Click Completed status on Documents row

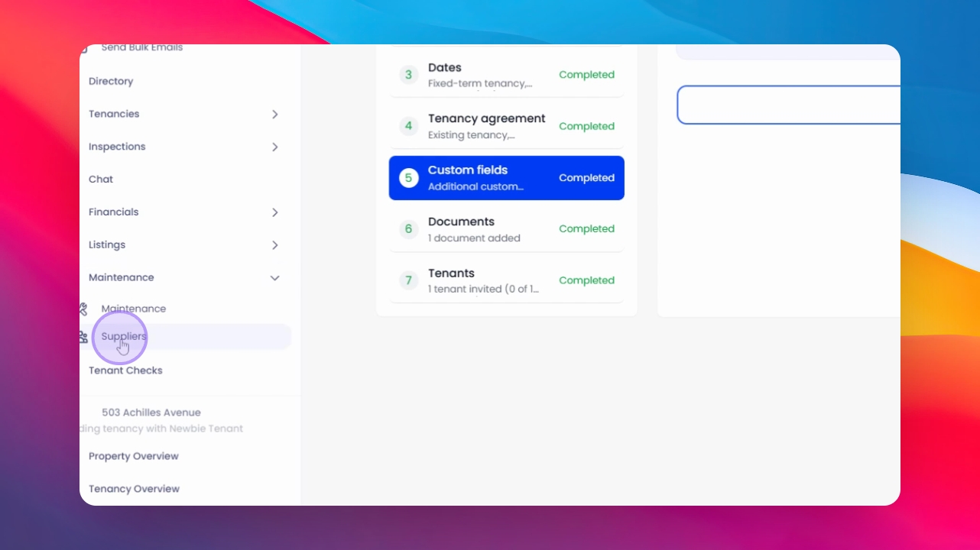click(x=586, y=229)
